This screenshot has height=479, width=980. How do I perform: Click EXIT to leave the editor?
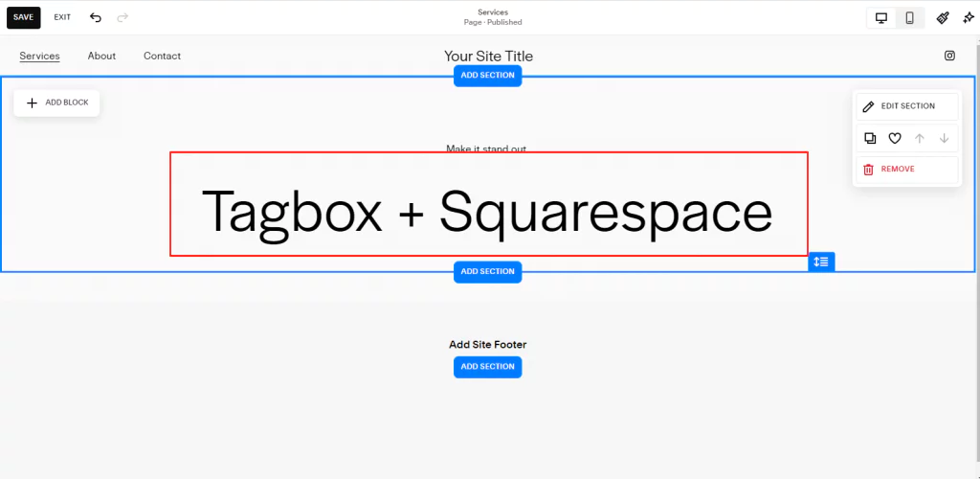[x=62, y=17]
